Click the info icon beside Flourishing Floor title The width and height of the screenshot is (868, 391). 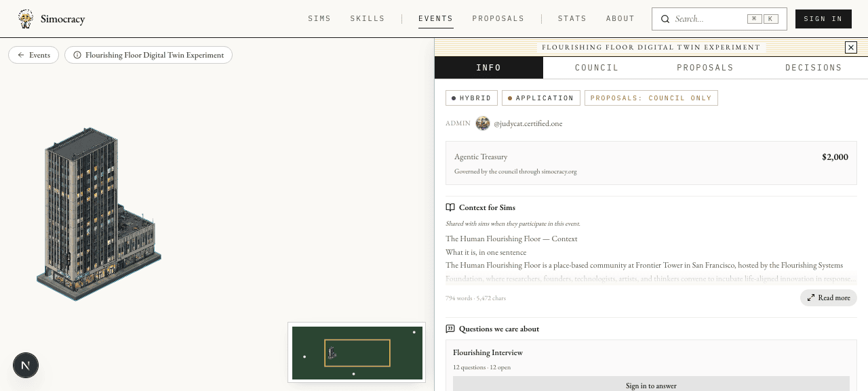click(x=77, y=55)
